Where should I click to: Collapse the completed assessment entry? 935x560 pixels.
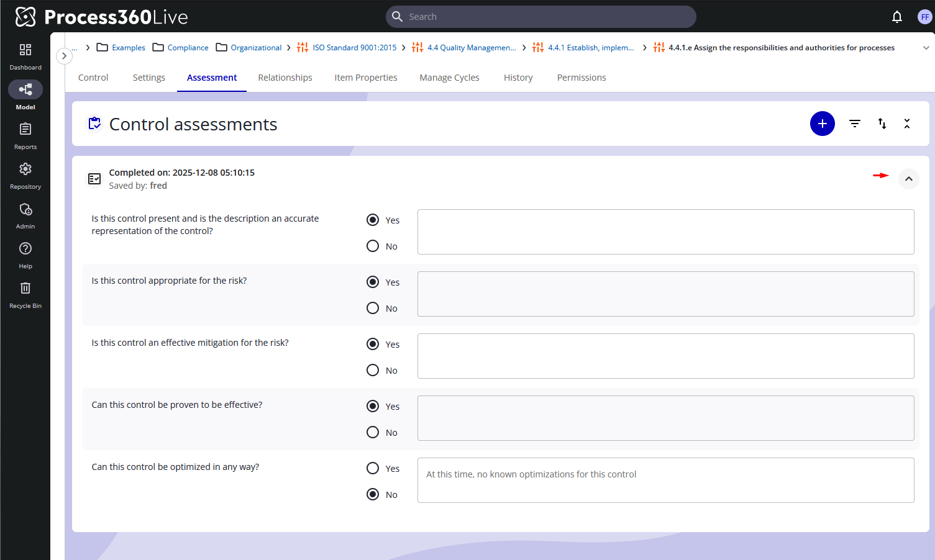coord(908,179)
